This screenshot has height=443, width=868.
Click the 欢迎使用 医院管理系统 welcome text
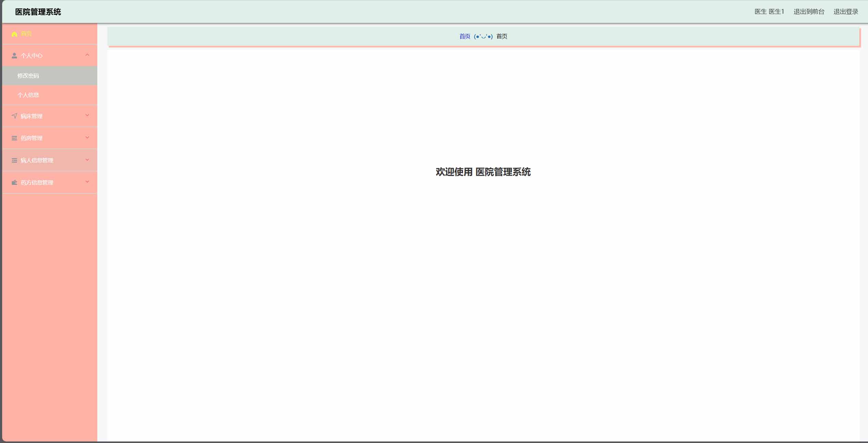tap(483, 172)
